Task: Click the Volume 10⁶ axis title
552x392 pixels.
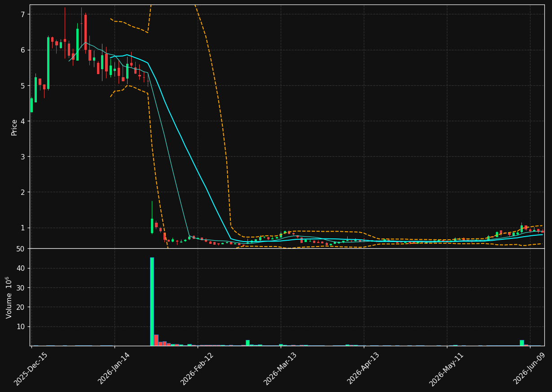Action: tap(9, 297)
